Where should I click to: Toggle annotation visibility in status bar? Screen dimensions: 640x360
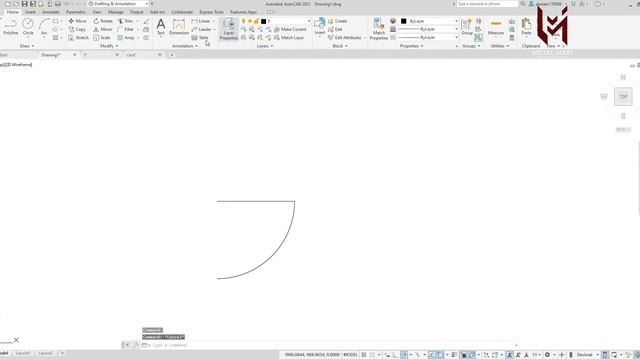(509, 355)
